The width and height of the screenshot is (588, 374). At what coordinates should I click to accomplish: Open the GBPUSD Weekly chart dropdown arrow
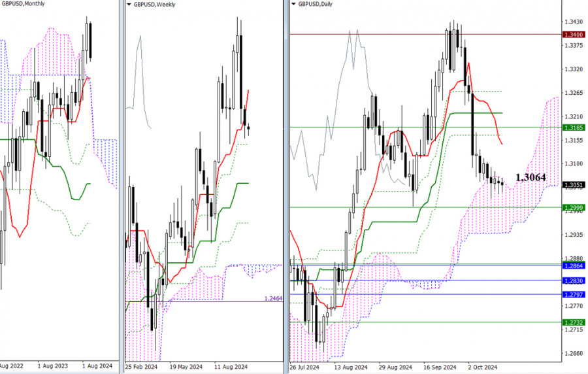pyautogui.click(x=129, y=5)
